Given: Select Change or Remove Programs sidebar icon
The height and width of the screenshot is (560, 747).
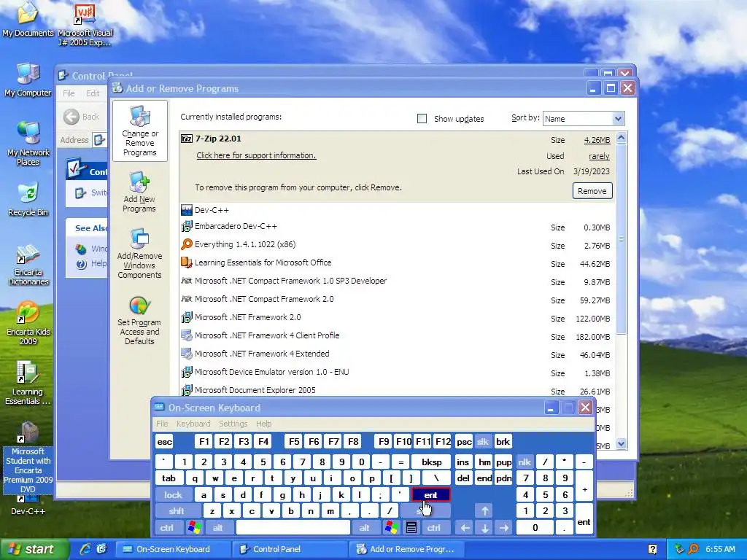Looking at the screenshot, I should [139, 131].
